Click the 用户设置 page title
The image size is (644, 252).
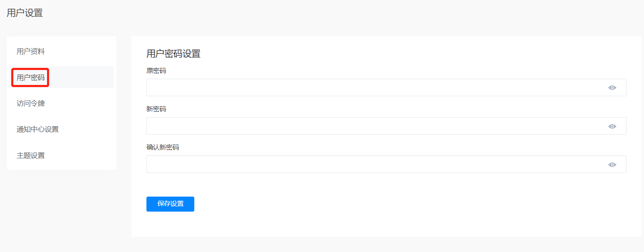click(x=25, y=13)
